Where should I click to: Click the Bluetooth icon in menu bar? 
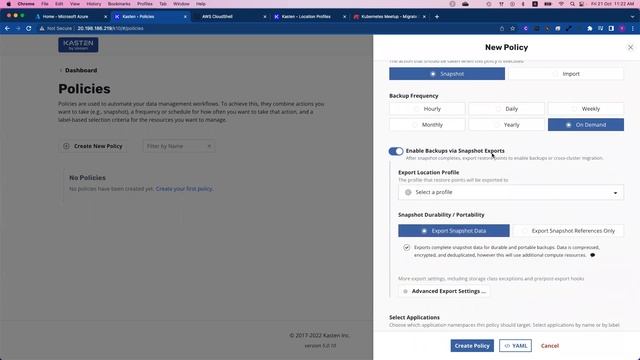[x=523, y=4]
